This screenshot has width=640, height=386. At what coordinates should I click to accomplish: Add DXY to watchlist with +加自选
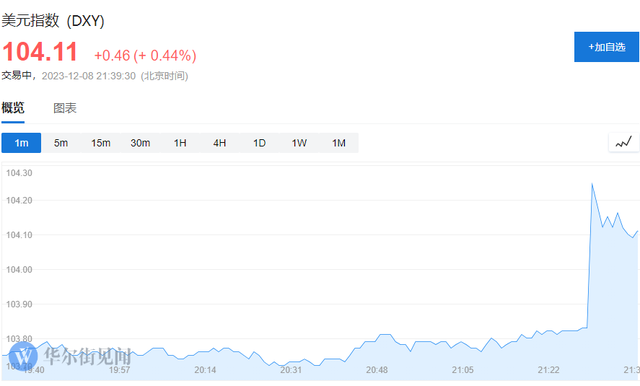coord(607,47)
